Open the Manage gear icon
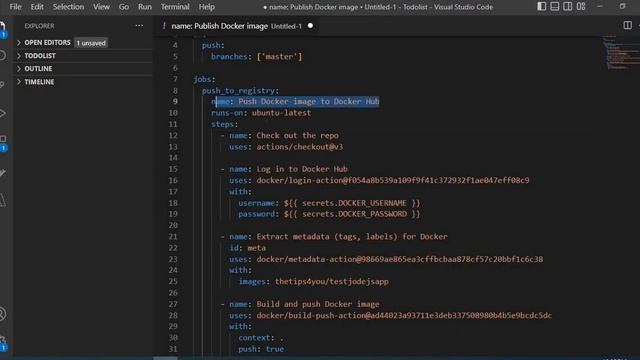The image size is (640, 360). click(2, 340)
